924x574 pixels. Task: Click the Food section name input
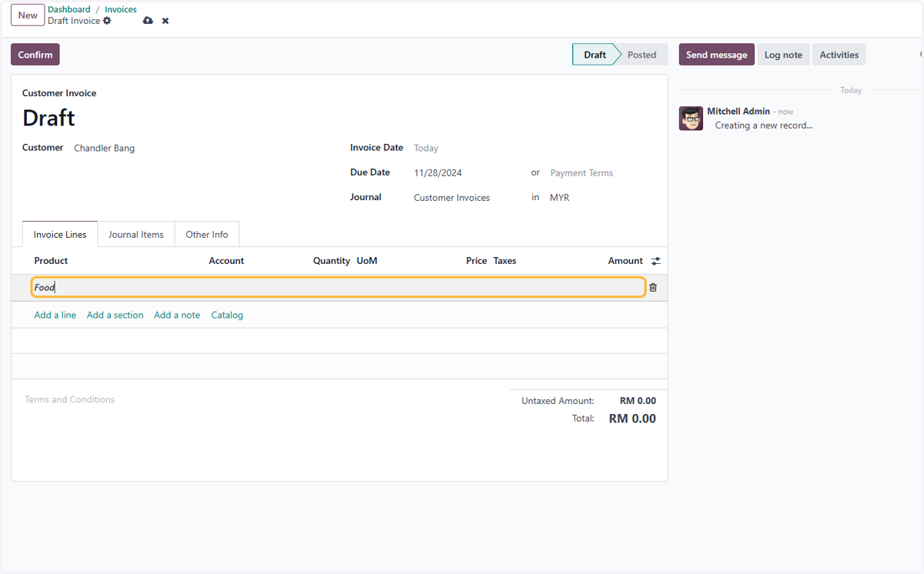(338, 288)
